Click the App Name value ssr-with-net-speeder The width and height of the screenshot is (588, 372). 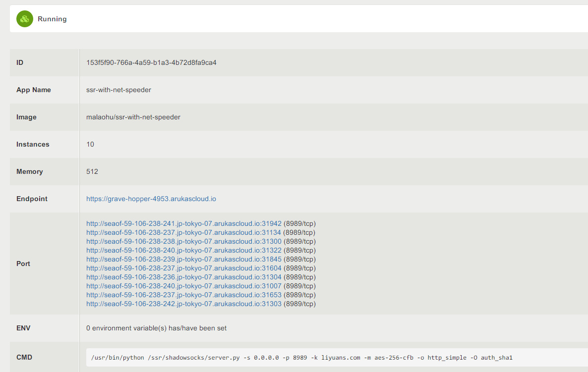click(x=118, y=90)
